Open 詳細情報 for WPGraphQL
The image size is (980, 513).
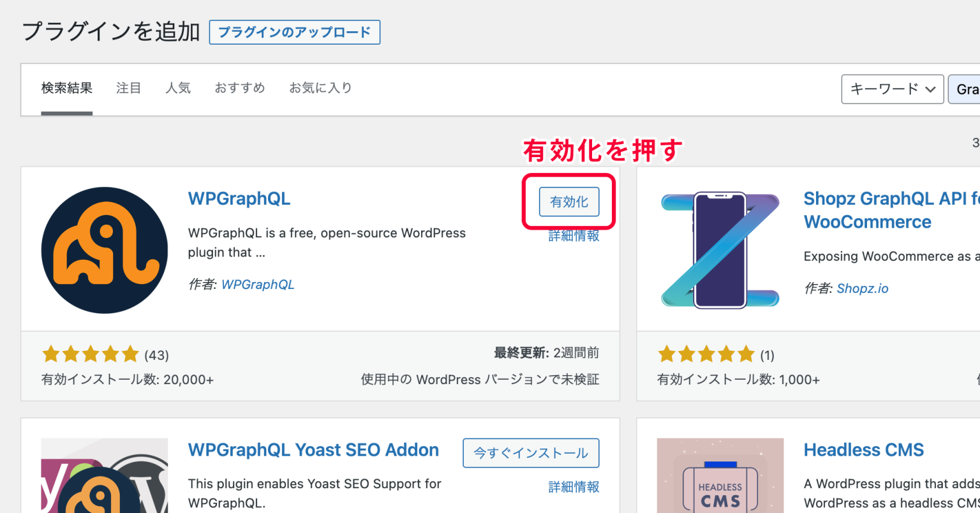[574, 236]
